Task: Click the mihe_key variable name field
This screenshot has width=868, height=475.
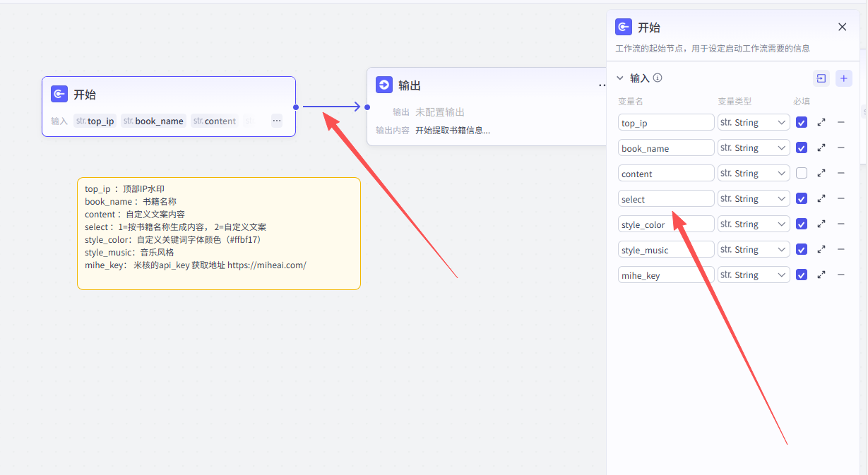Action: (666, 275)
